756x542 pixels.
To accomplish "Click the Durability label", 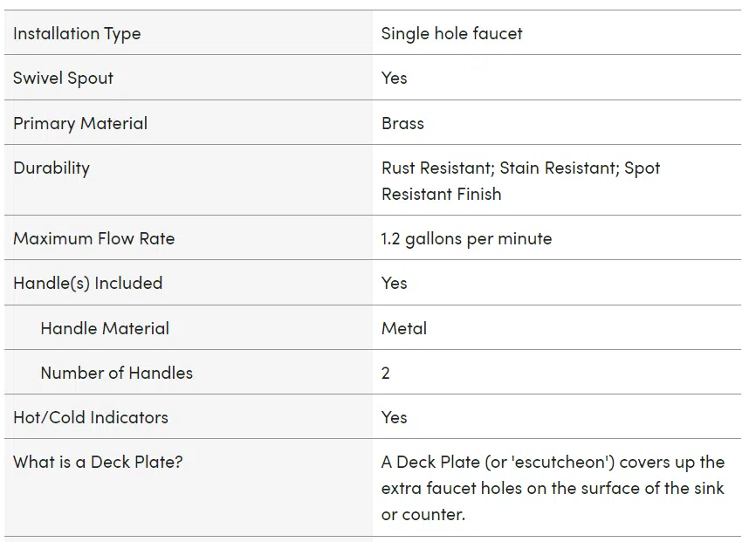I will 52,168.
